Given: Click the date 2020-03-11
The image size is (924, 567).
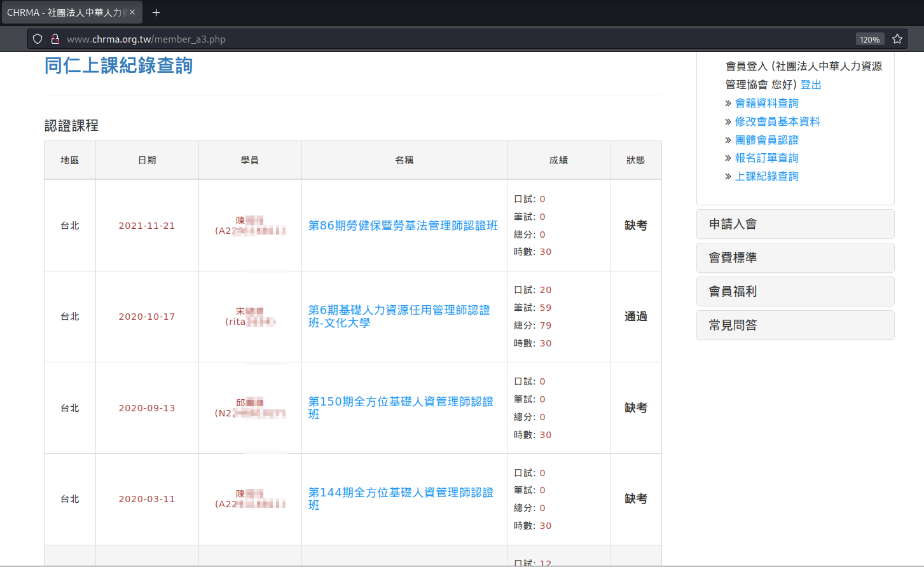Looking at the screenshot, I should pyautogui.click(x=147, y=499).
